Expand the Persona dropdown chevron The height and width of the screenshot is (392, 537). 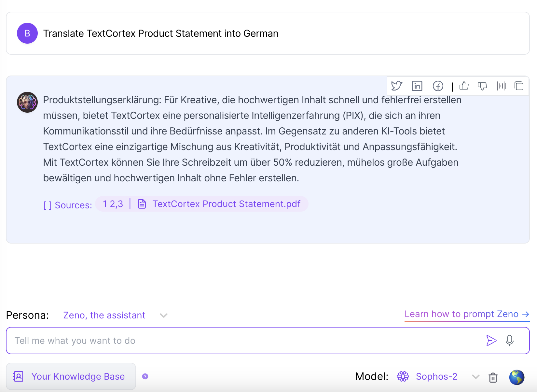(x=164, y=315)
